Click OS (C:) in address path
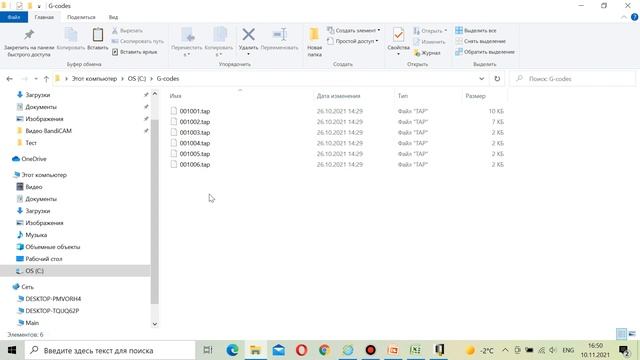Image resolution: width=640 pixels, height=360 pixels. [x=137, y=78]
